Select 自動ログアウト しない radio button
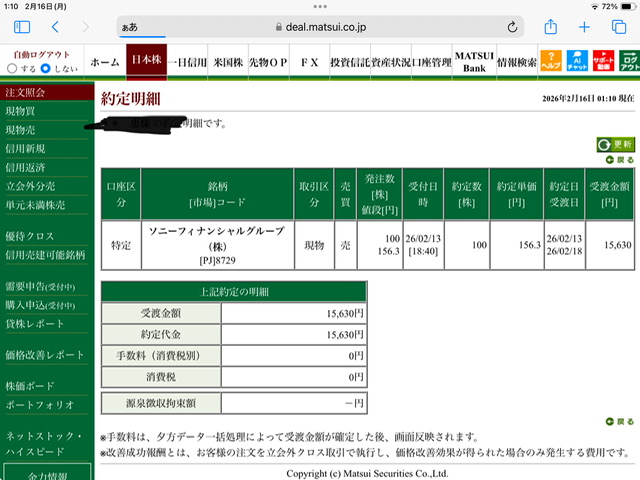Viewport: 640px width, 480px height. click(x=46, y=69)
